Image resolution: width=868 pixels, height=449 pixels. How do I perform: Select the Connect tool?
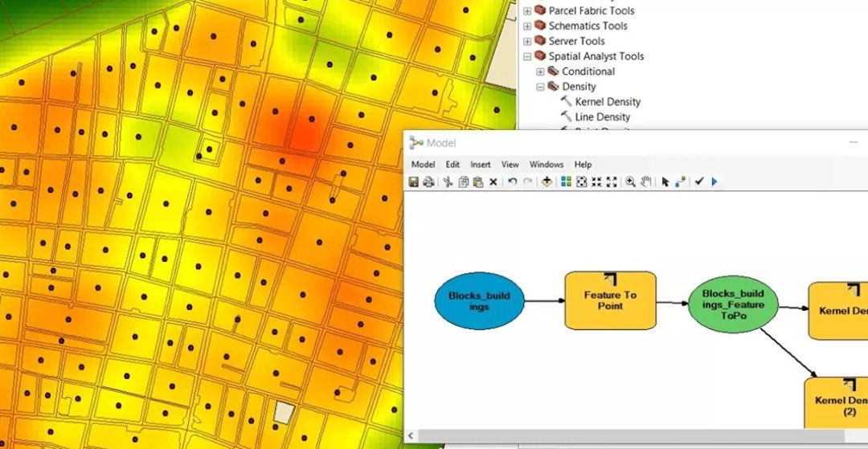coord(681,182)
